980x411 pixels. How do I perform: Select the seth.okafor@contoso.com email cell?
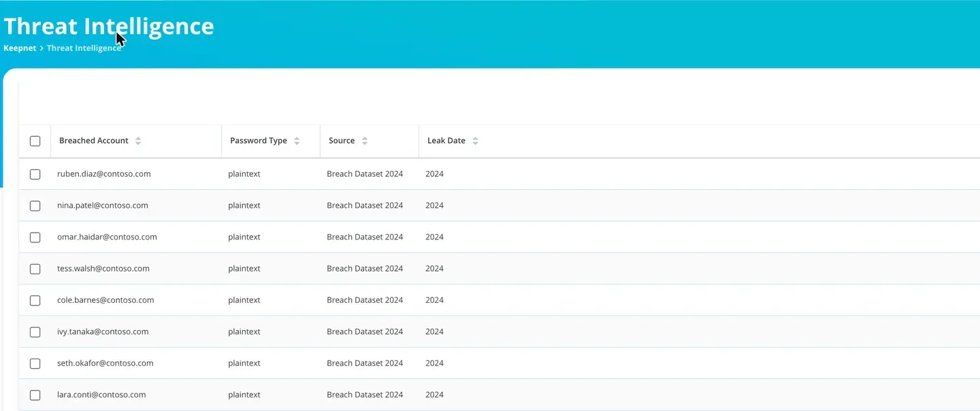[x=105, y=363]
